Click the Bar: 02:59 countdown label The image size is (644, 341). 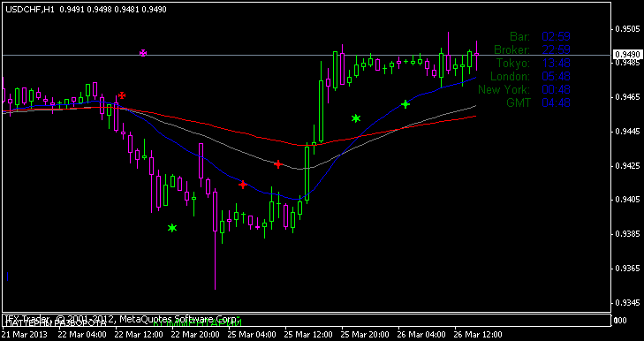click(x=540, y=36)
